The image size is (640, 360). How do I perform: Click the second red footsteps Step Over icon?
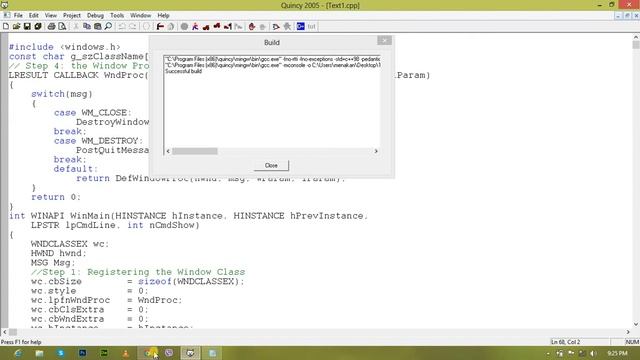click(x=217, y=27)
